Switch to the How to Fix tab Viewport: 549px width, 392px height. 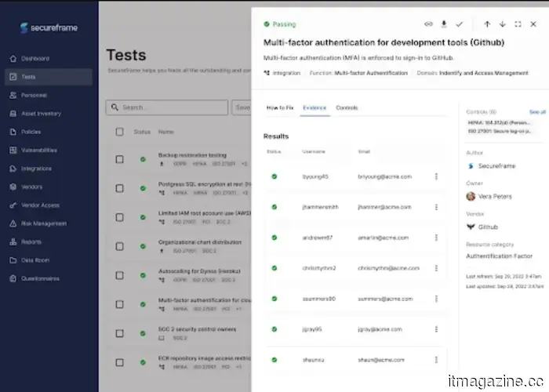(x=279, y=107)
